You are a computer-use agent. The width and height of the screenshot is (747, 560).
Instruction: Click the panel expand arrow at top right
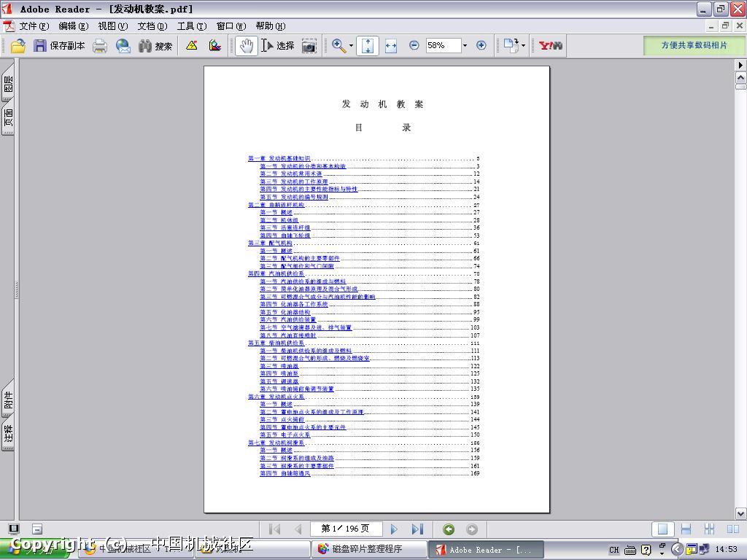(x=741, y=65)
